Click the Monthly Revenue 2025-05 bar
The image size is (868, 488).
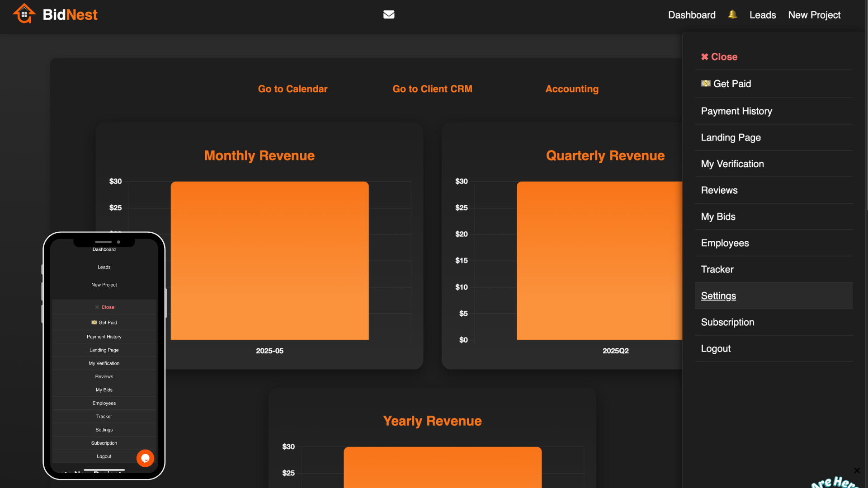click(269, 261)
